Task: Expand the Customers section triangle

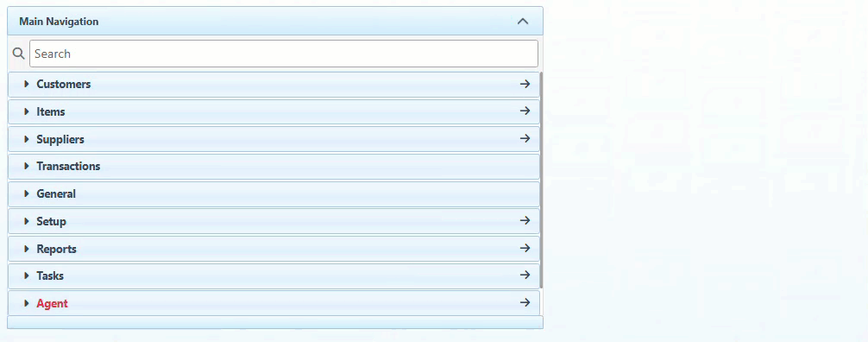Action: [26, 85]
